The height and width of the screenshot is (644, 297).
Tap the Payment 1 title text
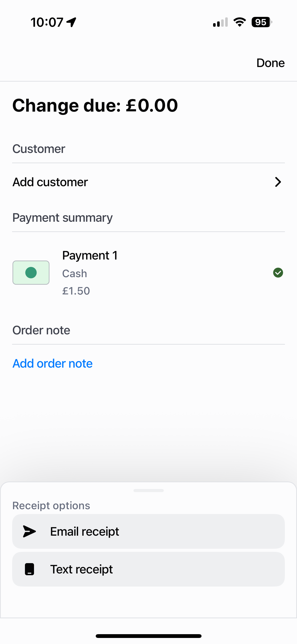pos(90,255)
